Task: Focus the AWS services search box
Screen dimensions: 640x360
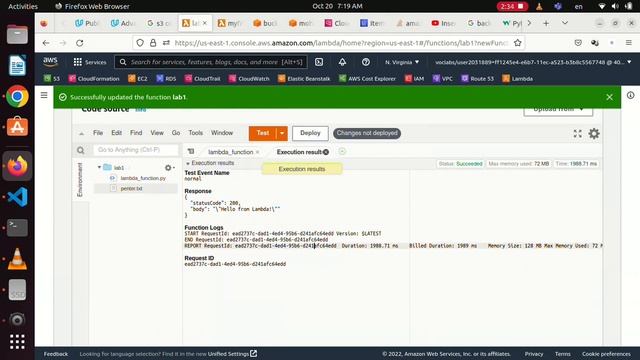Action: (x=211, y=62)
